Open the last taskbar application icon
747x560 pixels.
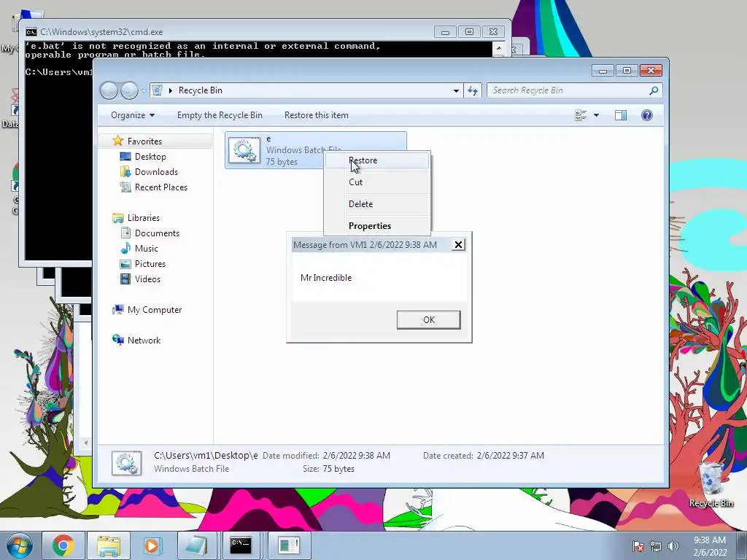(289, 545)
